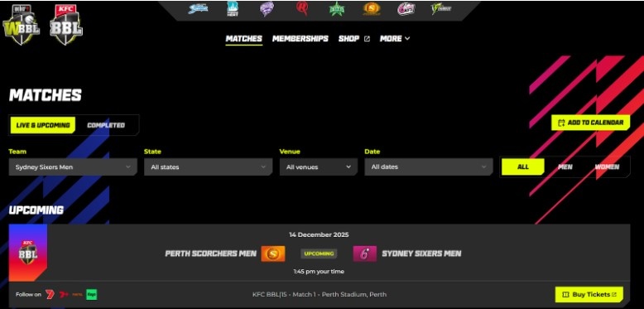Click the external link icon beside Shop
The height and width of the screenshot is (309, 644).
click(x=367, y=39)
